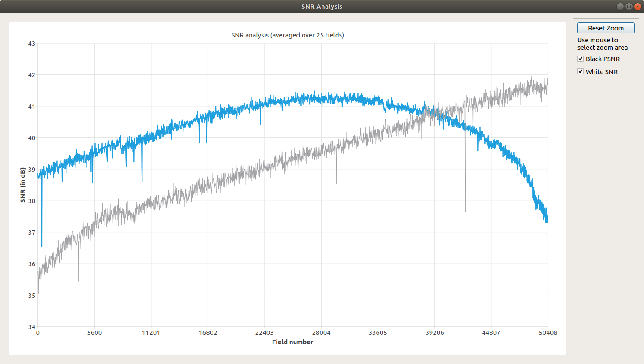Click the 'Use mouse to select zoom area' hint

tap(603, 44)
